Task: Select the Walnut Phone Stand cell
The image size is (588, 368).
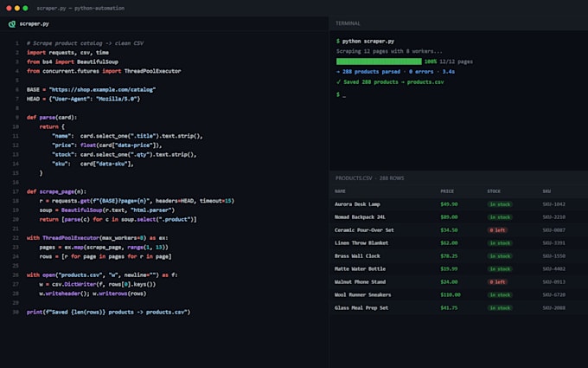Action: tap(360, 281)
